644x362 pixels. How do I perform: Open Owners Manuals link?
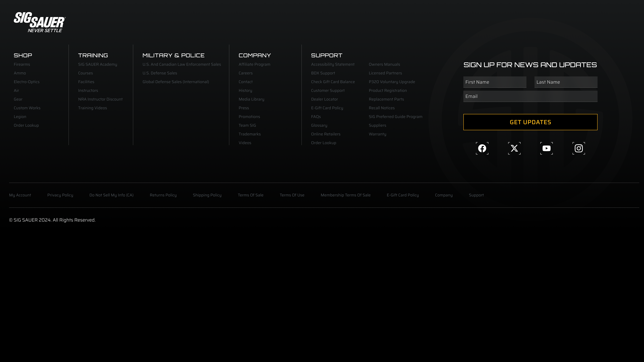[x=385, y=65]
